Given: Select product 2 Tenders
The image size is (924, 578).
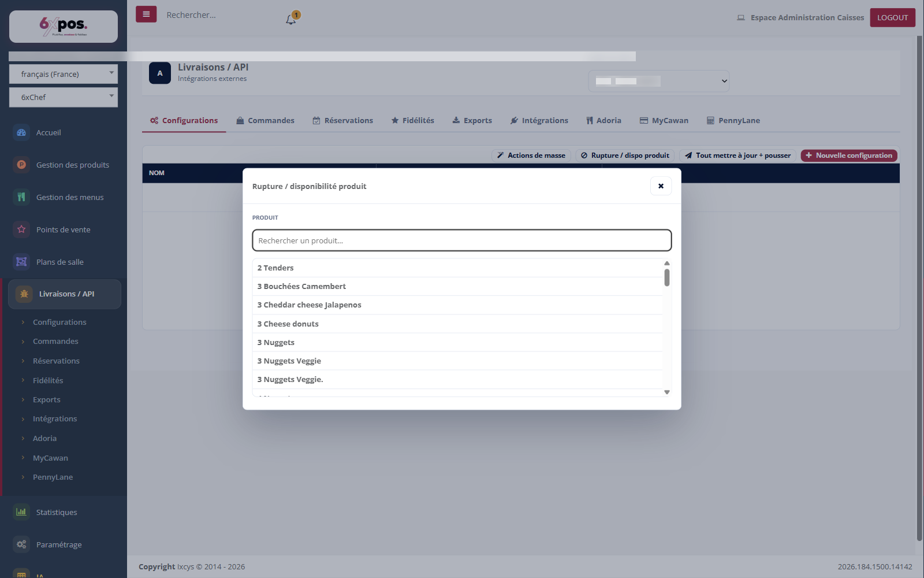Looking at the screenshot, I should tap(457, 268).
